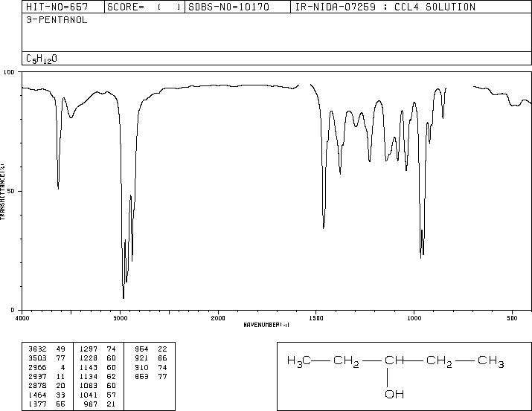Click the 500 label on wavenumber axis
The image size is (532, 411).
[x=513, y=318]
